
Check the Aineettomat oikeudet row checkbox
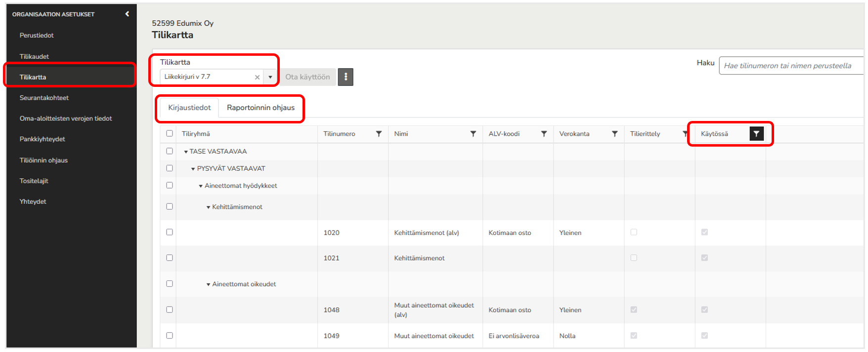pos(170,284)
